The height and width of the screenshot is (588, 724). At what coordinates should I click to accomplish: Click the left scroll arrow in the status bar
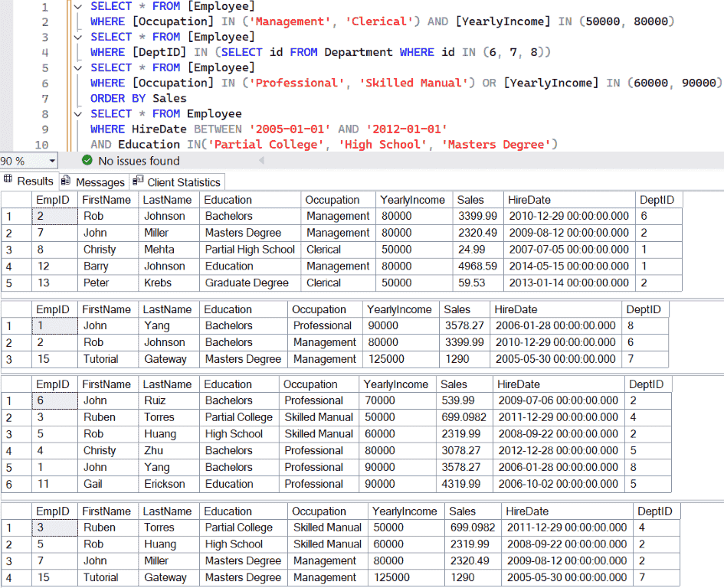tap(260, 161)
